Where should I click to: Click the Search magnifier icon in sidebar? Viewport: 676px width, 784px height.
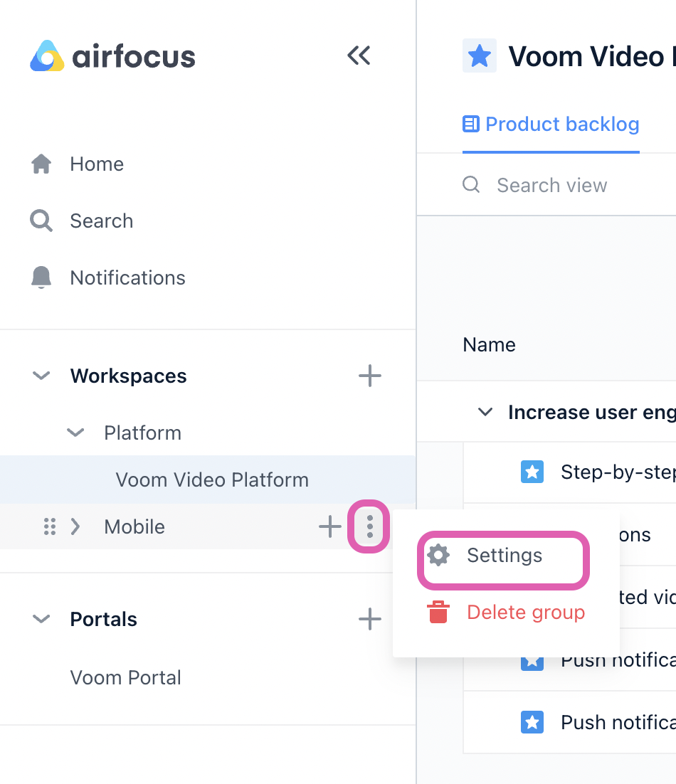click(41, 221)
